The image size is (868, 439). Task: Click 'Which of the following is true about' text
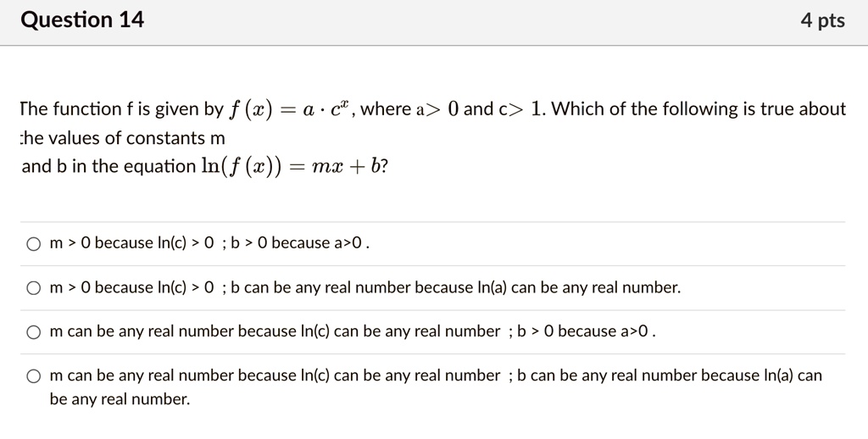point(698,108)
